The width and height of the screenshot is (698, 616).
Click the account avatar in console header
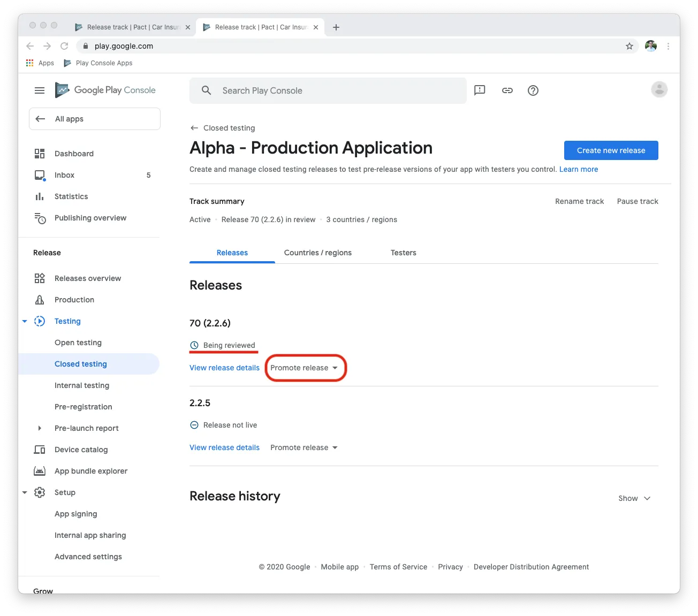coord(659,90)
